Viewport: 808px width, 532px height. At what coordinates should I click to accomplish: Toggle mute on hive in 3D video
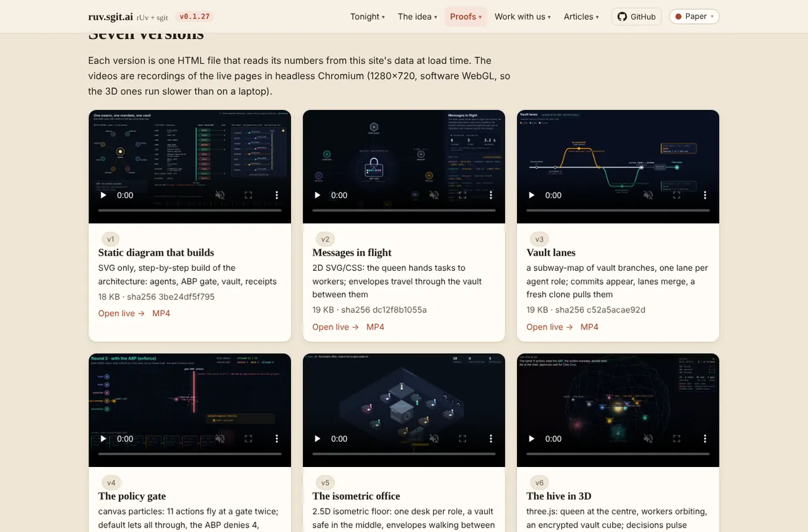648,439
